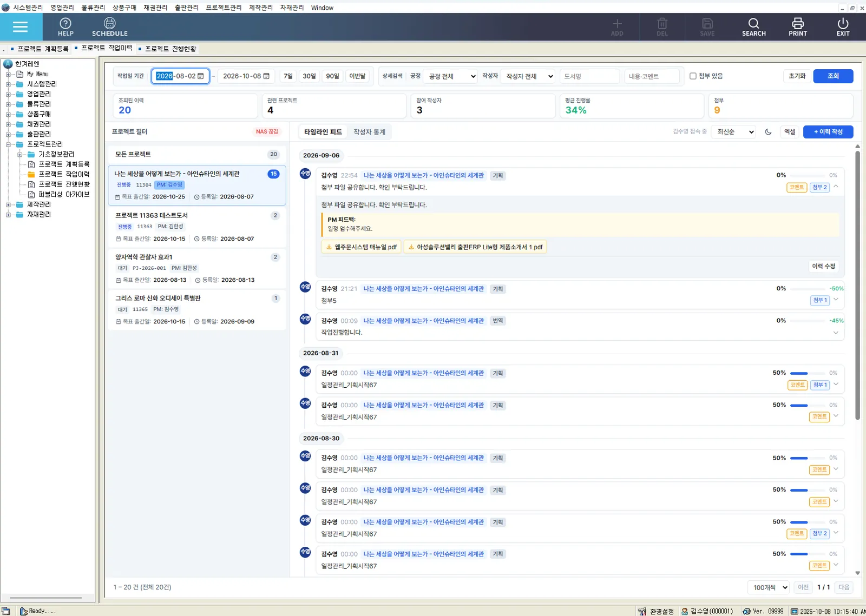Screen dimensions: 866x616
Task: Select the 30일 period button
Action: 309,76
